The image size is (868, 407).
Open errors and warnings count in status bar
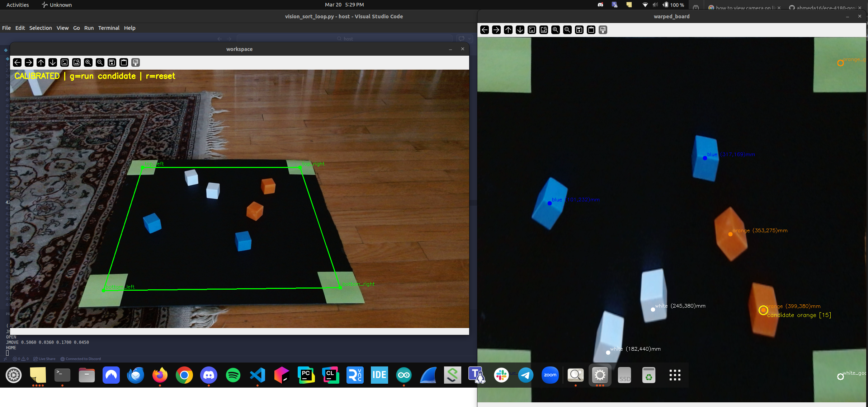[21, 359]
